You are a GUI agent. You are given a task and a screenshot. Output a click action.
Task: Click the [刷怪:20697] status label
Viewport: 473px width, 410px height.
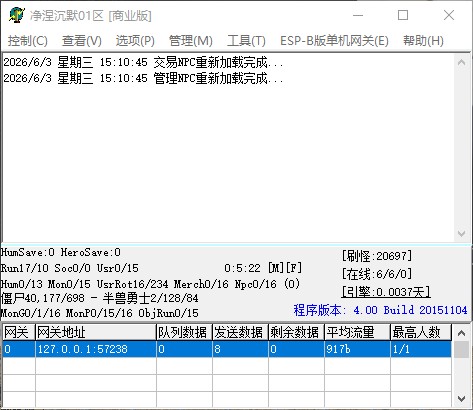(x=377, y=256)
